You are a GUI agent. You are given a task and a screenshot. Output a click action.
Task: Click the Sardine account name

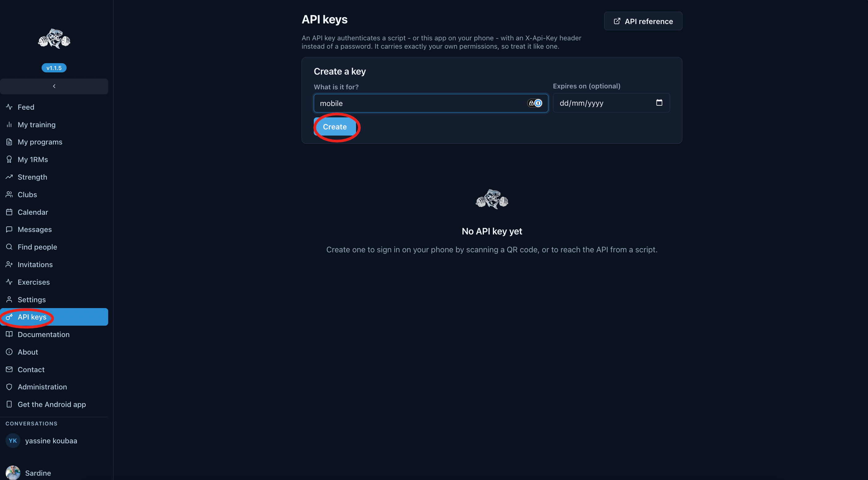pyautogui.click(x=38, y=473)
